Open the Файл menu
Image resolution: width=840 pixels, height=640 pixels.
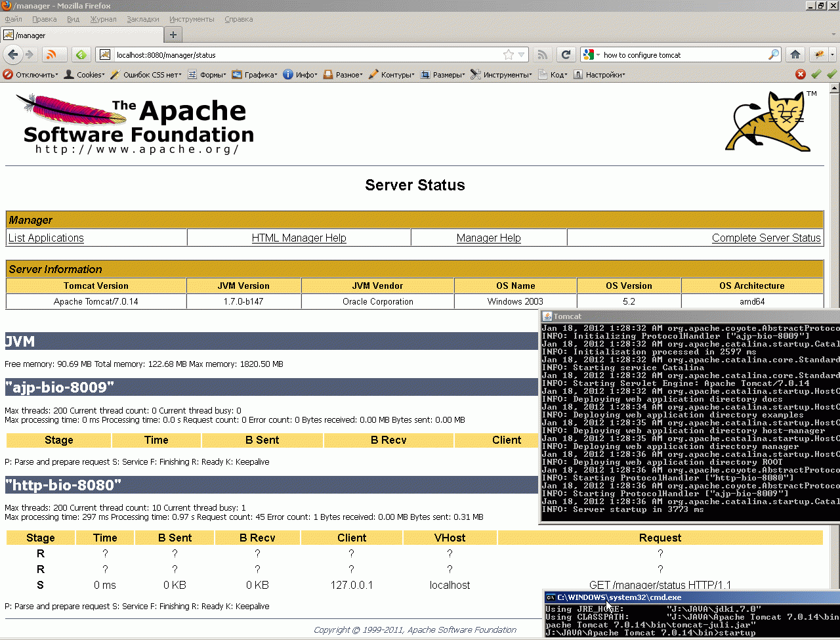click(14, 19)
